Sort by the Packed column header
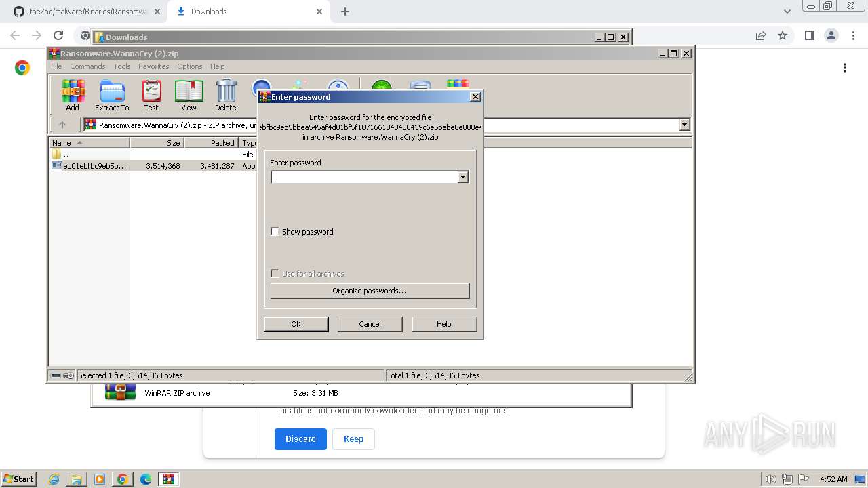The height and width of the screenshot is (488, 868). [211, 142]
